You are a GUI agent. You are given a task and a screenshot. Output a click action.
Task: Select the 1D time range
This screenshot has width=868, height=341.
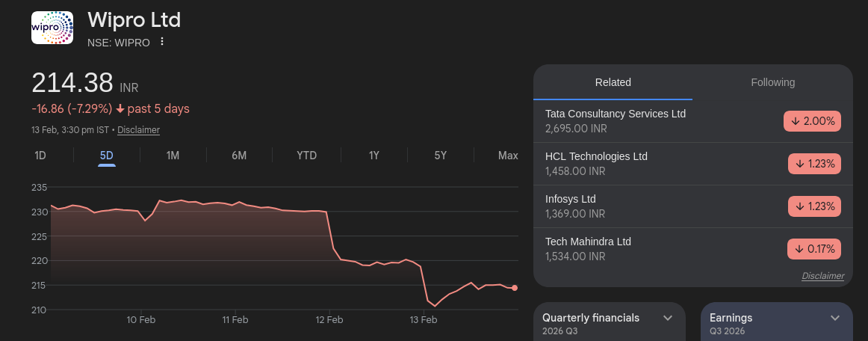40,156
